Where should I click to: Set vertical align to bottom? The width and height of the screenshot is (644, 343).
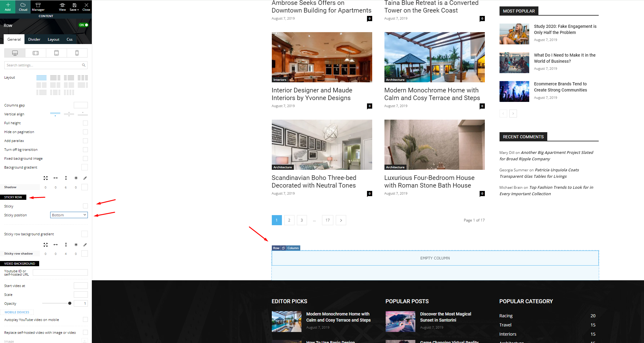[x=83, y=114]
